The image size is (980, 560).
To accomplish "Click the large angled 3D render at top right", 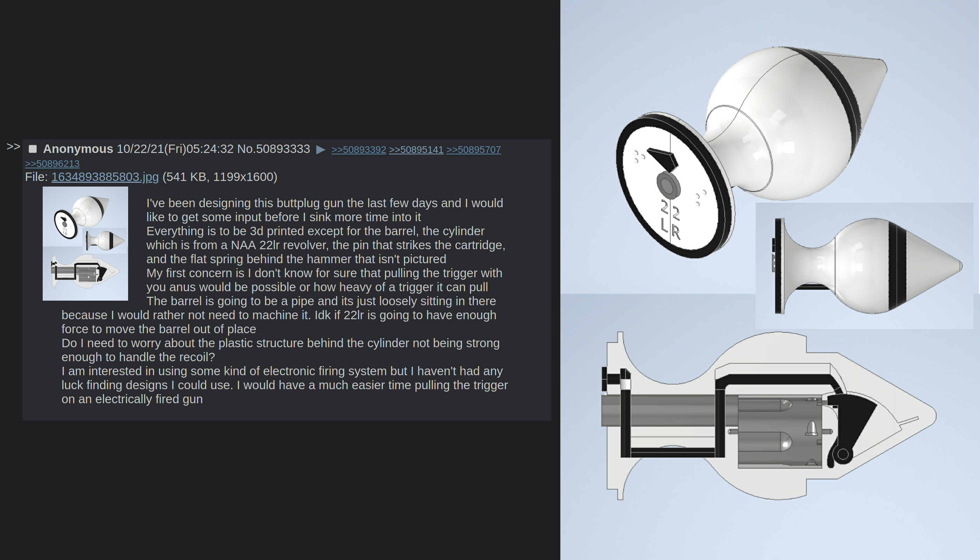I will click(751, 152).
